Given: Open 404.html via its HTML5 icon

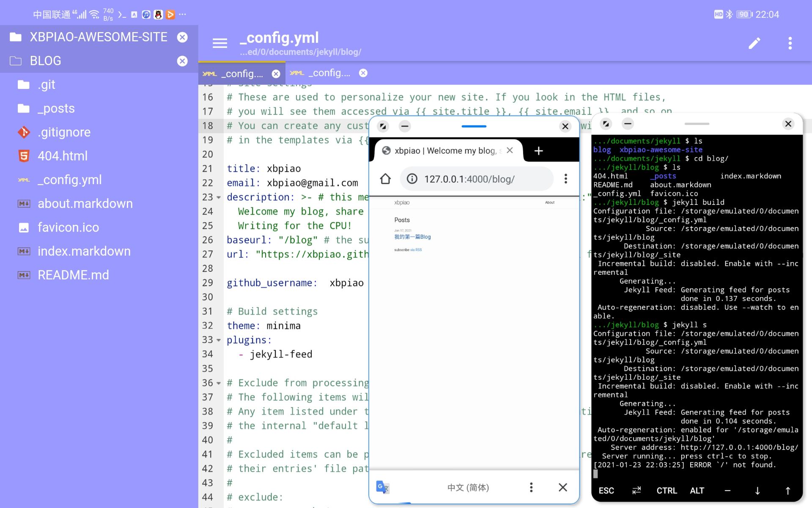Looking at the screenshot, I should click(24, 156).
